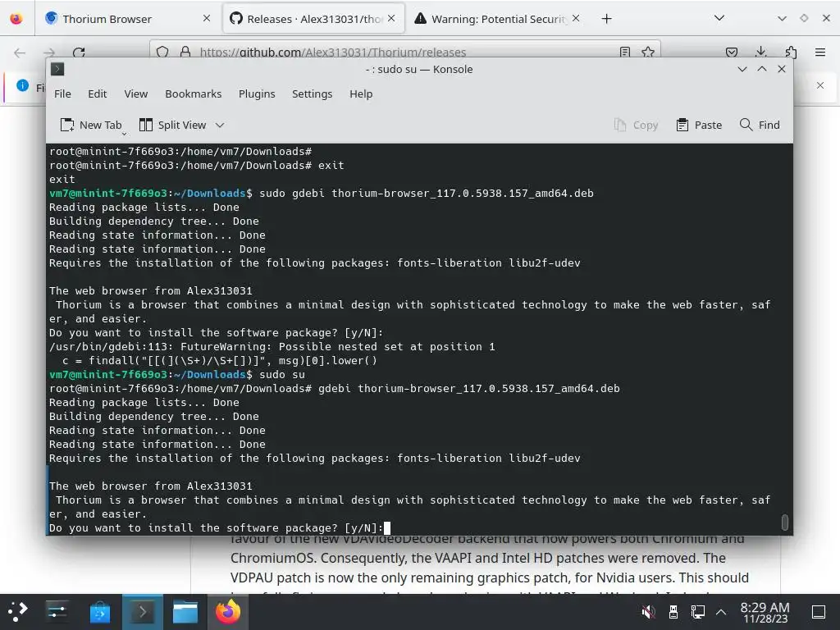Click the Show Desktop panel button
Image resolution: width=840 pixels, height=630 pixels.
tap(819, 612)
